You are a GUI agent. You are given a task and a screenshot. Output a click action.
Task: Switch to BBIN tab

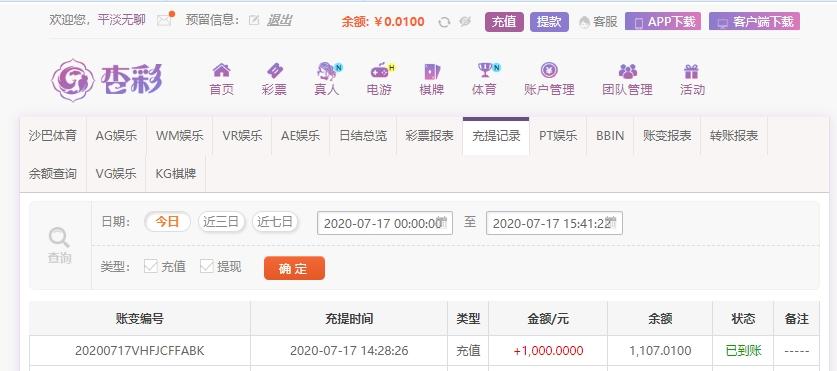point(610,136)
